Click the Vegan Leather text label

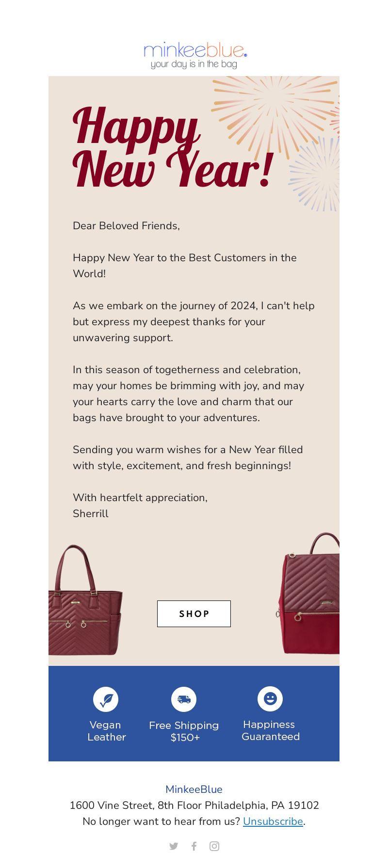(106, 731)
